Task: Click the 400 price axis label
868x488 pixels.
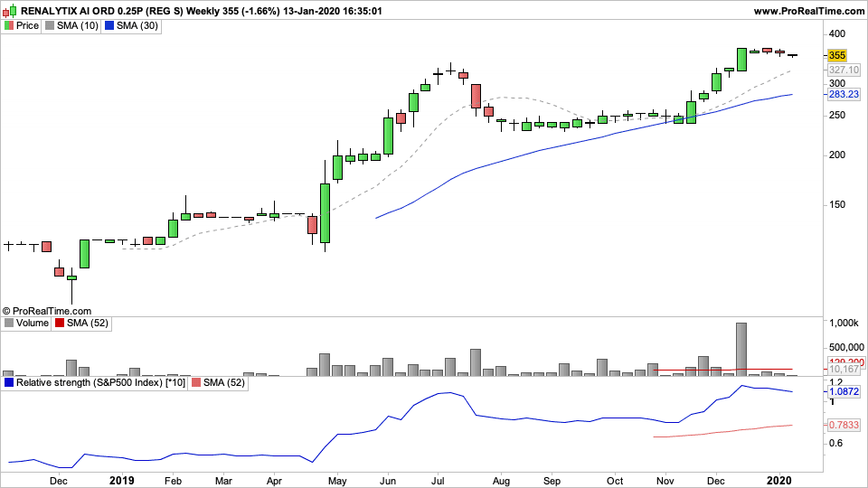Action: [837, 33]
